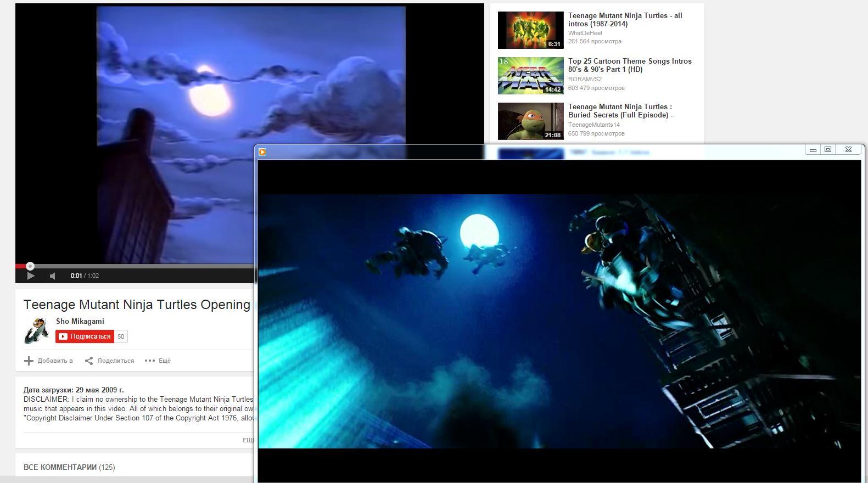Play the YouTube video
This screenshot has height=483, width=868.
(31, 276)
